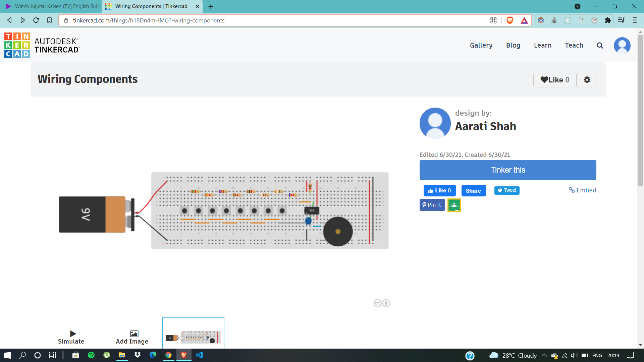Click the Pin it button
The image size is (644, 362).
click(432, 205)
